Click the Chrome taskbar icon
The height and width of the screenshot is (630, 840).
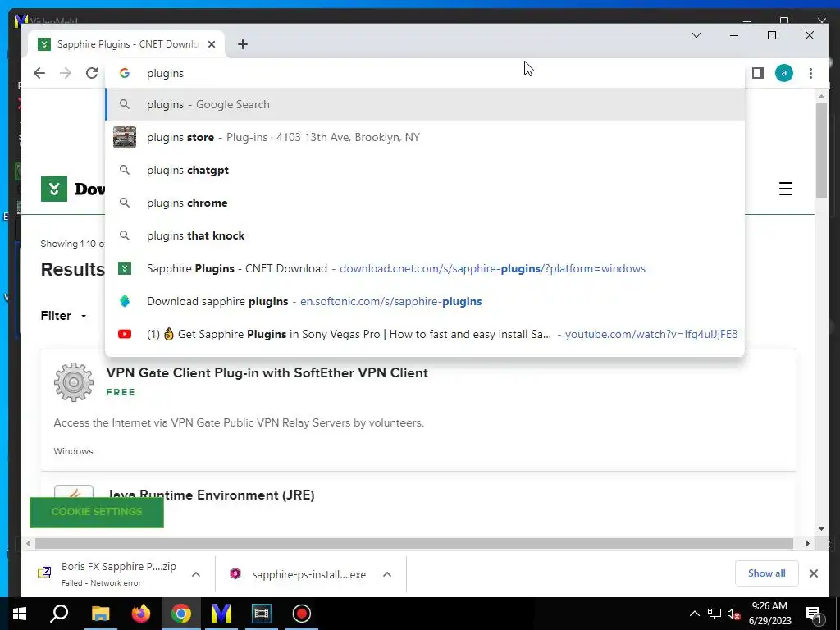tap(181, 614)
